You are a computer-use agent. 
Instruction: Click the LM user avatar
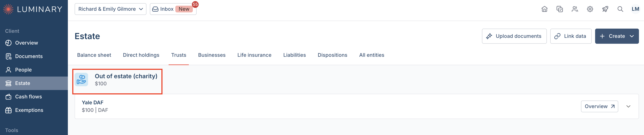(635, 9)
